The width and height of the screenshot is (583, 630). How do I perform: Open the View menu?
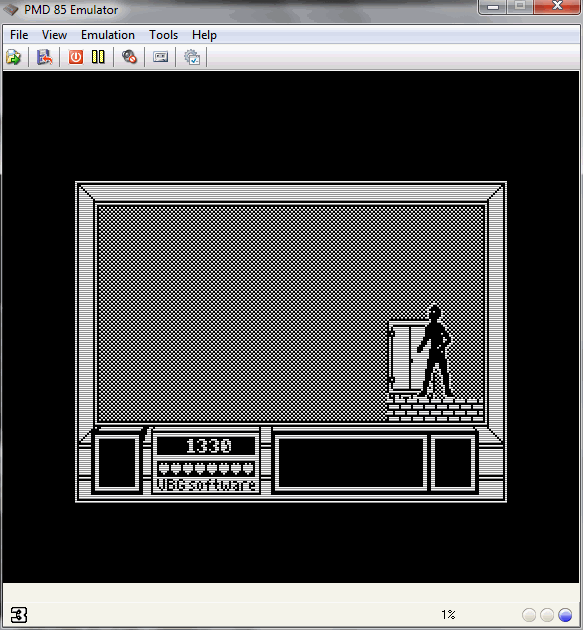[x=54, y=35]
